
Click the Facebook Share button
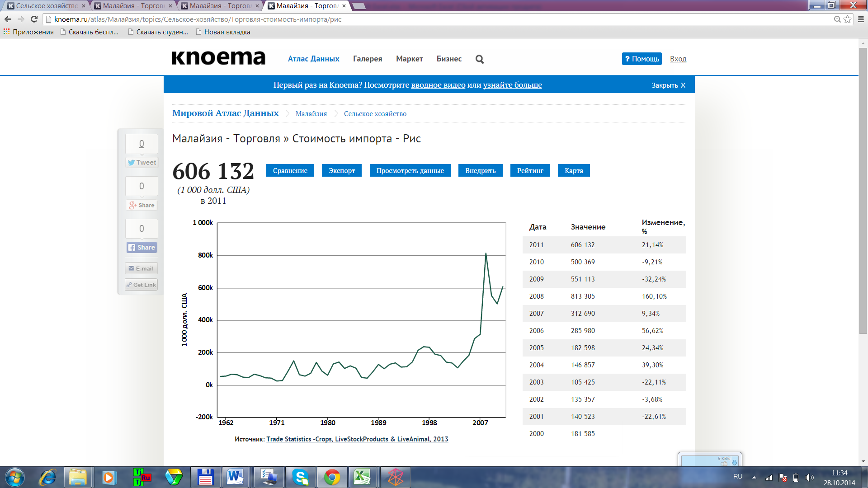point(142,248)
